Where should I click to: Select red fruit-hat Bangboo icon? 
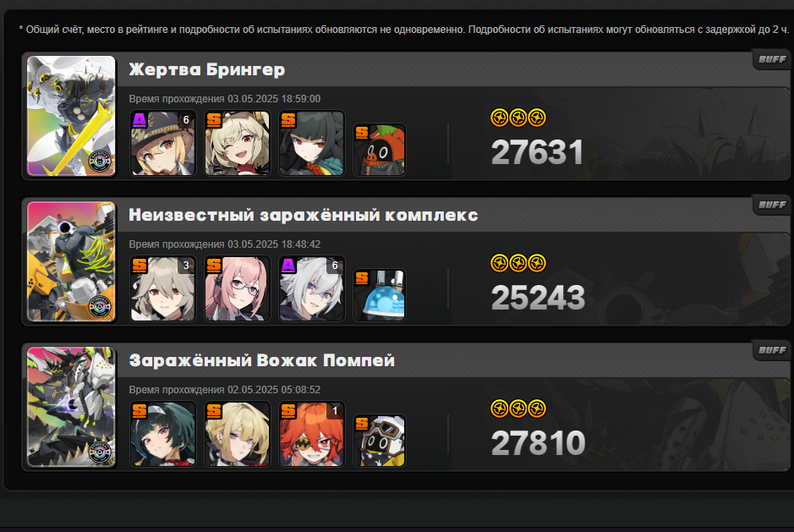click(380, 150)
